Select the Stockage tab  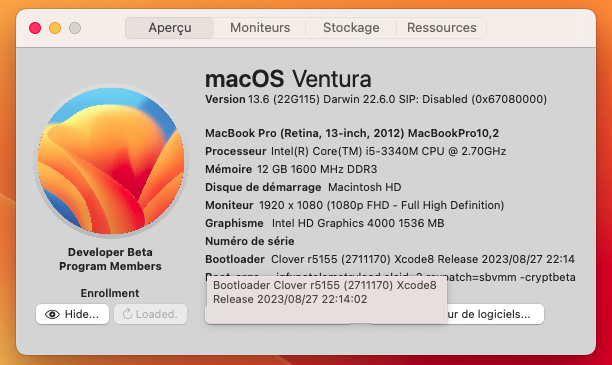[x=351, y=28]
